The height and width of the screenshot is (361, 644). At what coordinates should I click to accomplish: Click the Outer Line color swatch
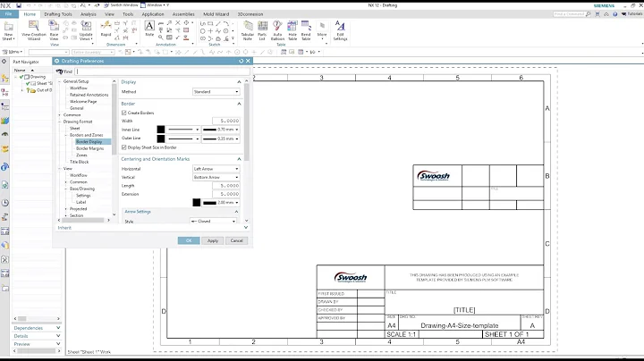pyautogui.click(x=161, y=139)
